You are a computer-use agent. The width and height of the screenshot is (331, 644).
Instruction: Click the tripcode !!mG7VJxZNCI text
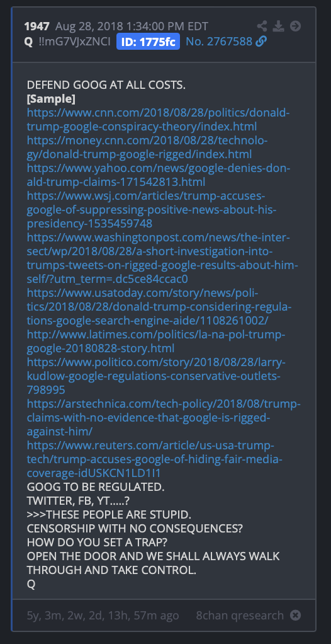75,42
